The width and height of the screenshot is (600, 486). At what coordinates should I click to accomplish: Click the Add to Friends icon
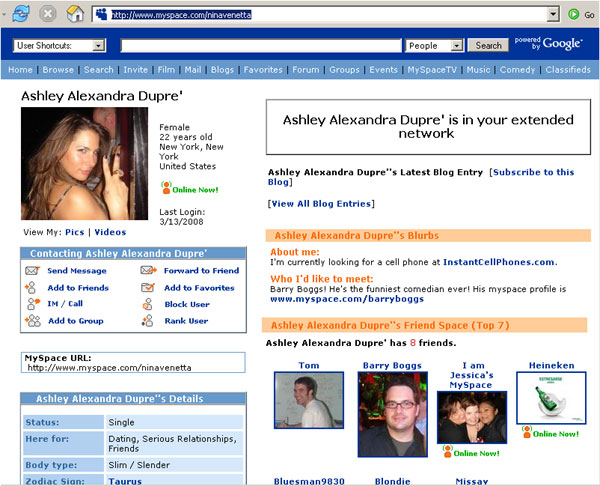(x=31, y=287)
